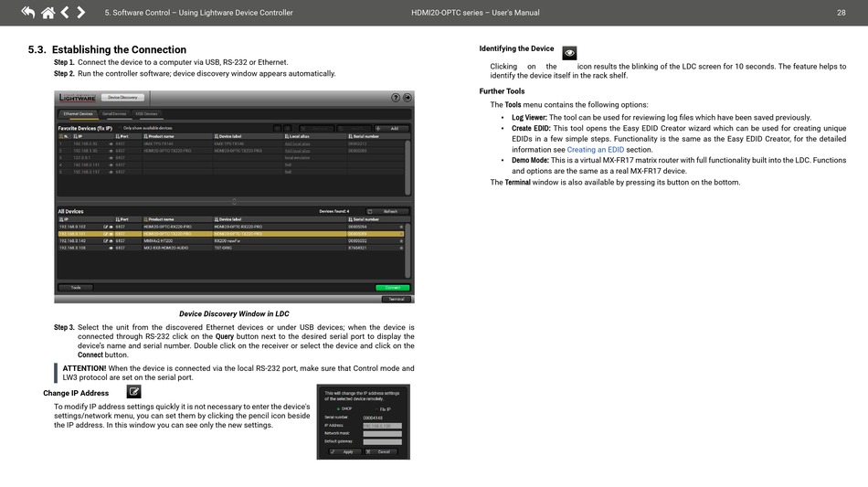The width and height of the screenshot is (868, 487).
Task: Click the edit pencil icon for 192.168.0.140
Action: coord(105,240)
